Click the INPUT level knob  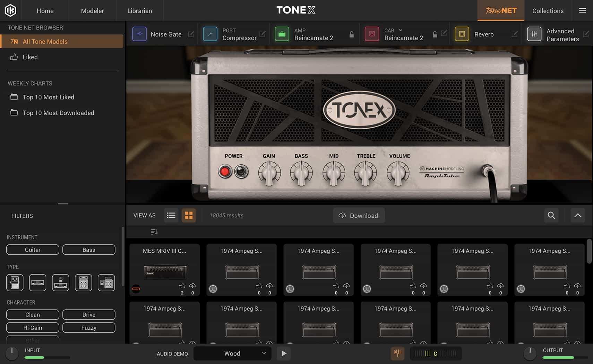(12, 353)
